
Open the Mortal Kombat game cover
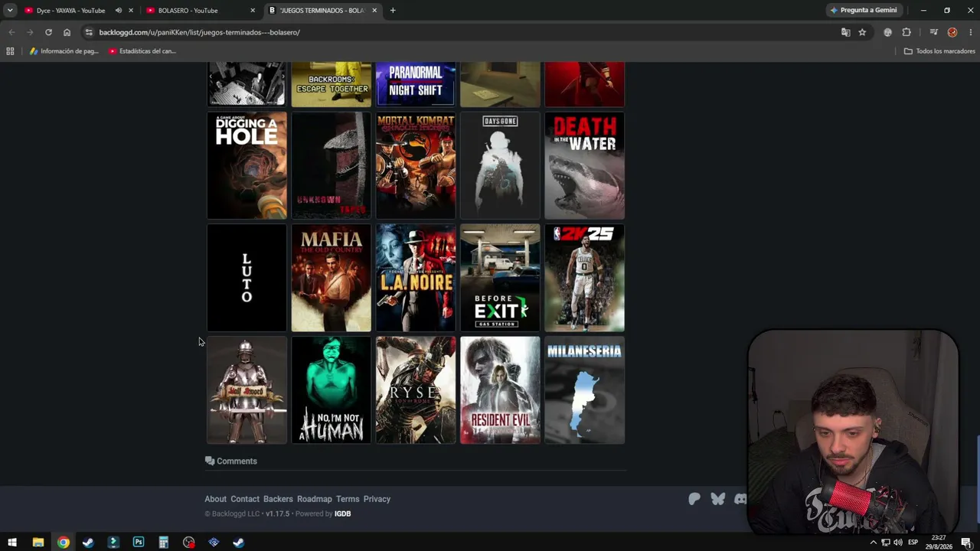(x=416, y=165)
